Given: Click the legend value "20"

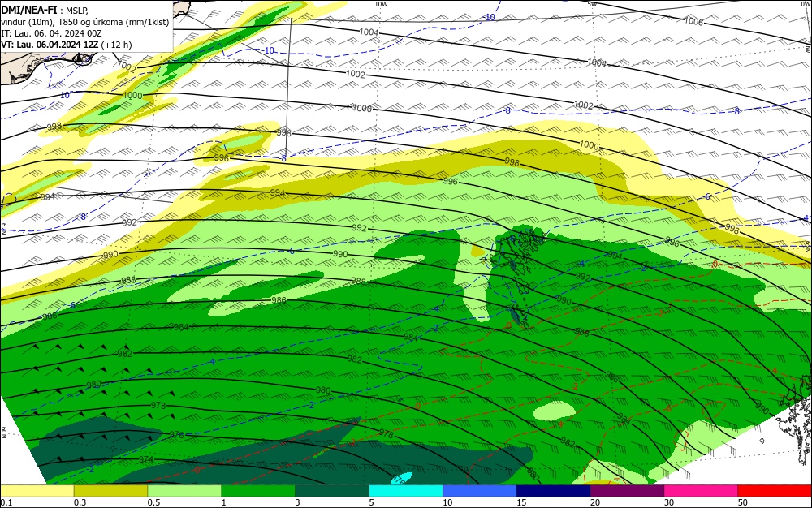Looking at the screenshot, I should click(595, 502).
